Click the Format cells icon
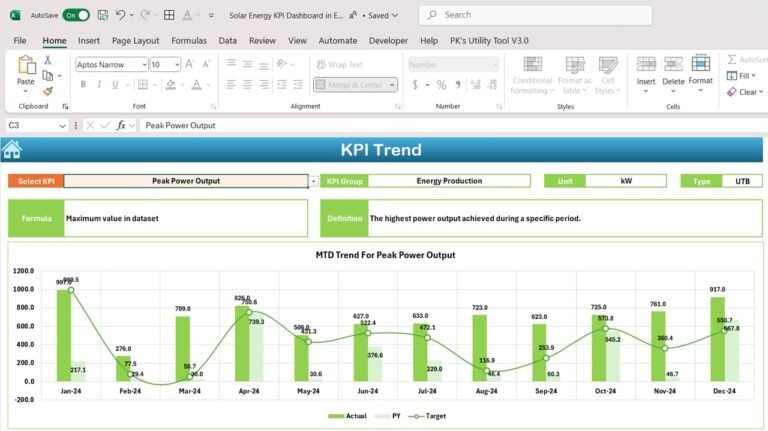The width and height of the screenshot is (768, 431). click(x=701, y=64)
